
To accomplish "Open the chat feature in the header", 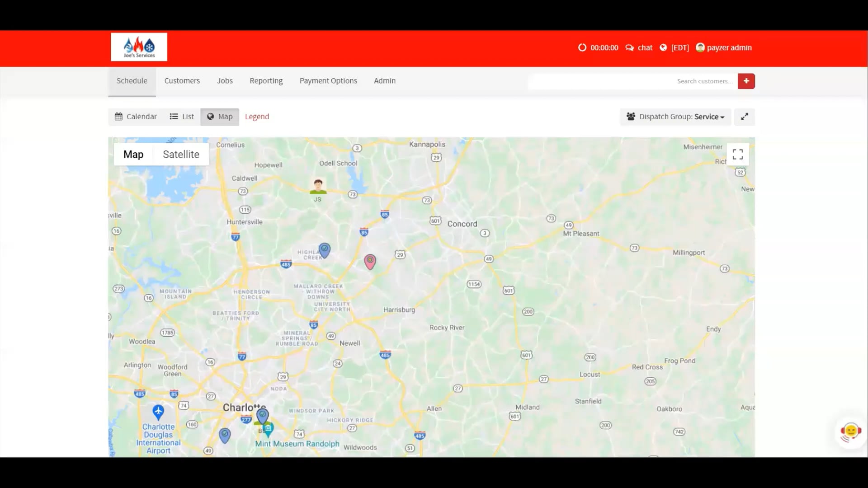I will (x=639, y=47).
